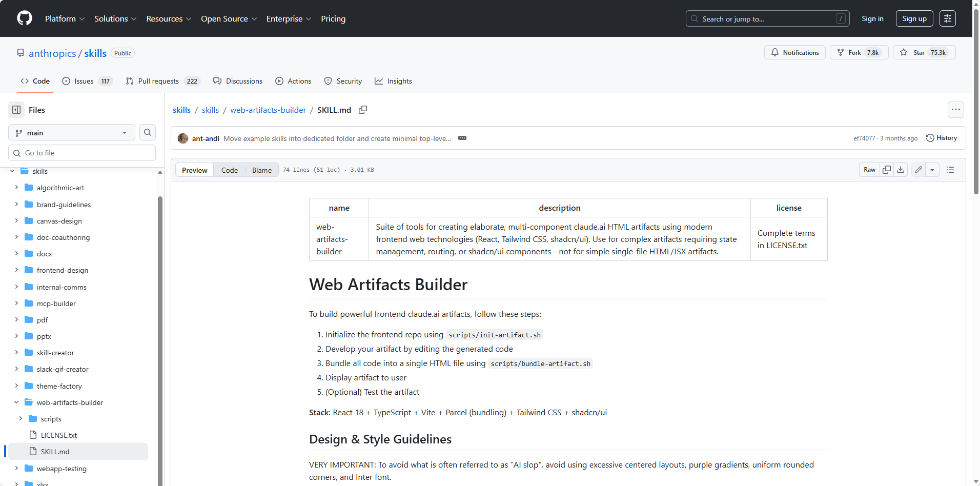This screenshot has height=486, width=980.
Task: Open the document outline icon
Action: (950, 170)
